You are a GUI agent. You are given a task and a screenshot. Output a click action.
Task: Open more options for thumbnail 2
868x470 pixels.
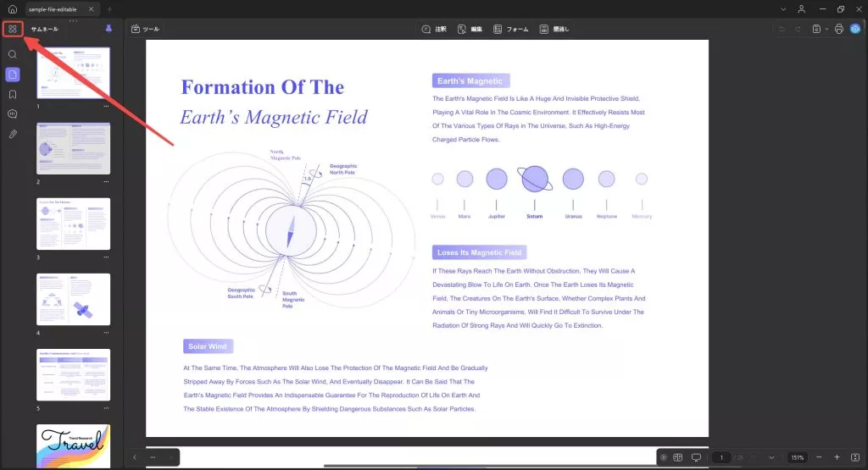[106, 181]
